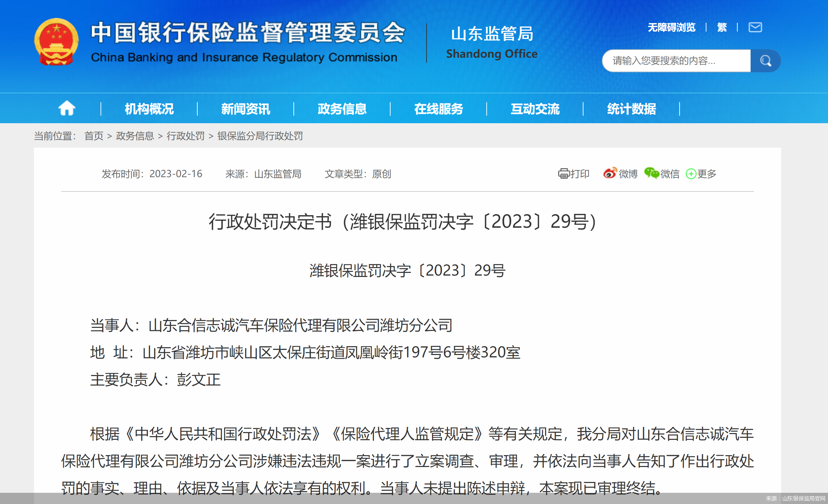828x504 pixels.
Task: Open the mail envelope icon
Action: pyautogui.click(x=755, y=27)
